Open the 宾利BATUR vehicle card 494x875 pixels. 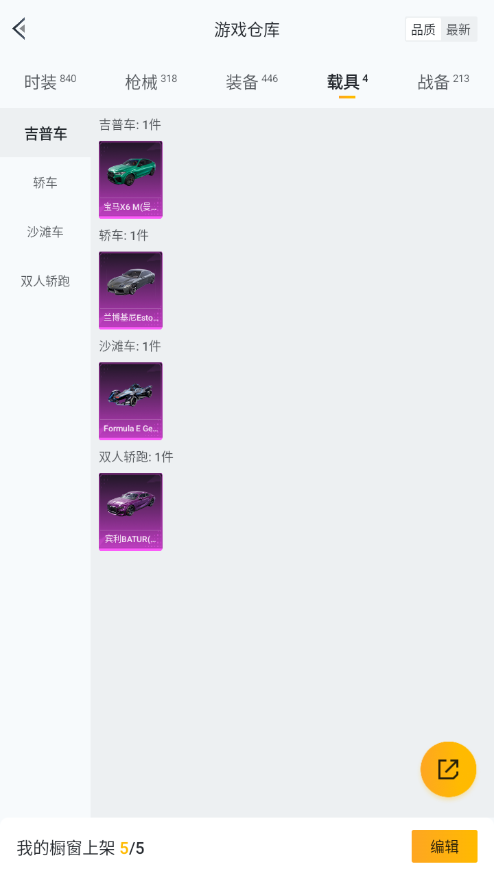[131, 512]
